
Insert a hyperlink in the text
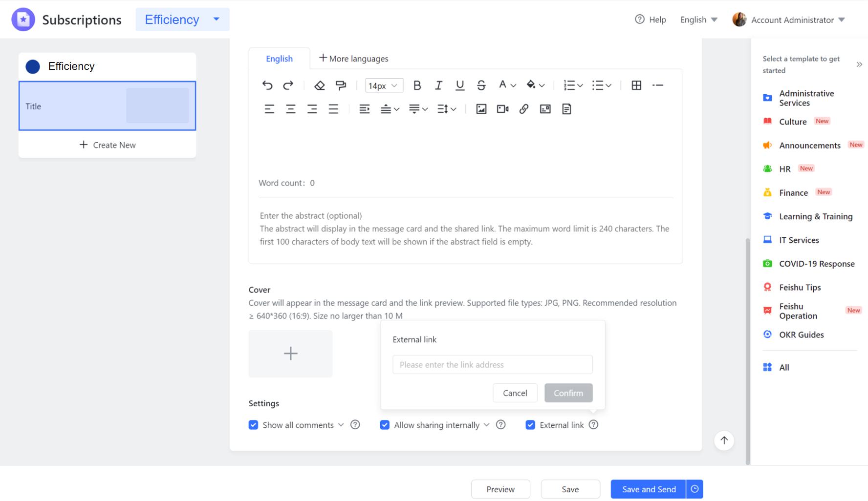pyautogui.click(x=524, y=109)
